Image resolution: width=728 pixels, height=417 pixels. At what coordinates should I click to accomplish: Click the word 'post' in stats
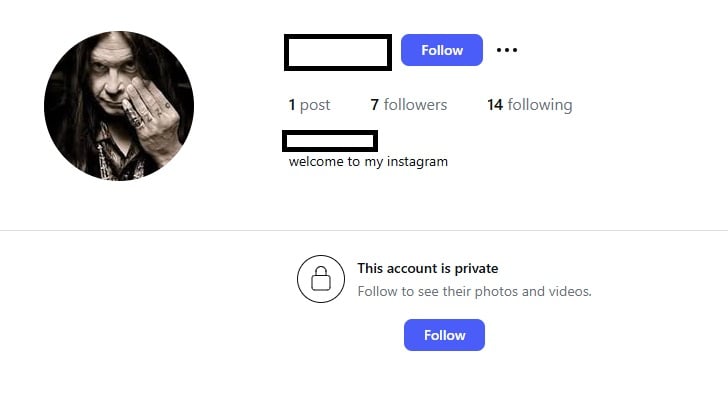click(315, 105)
